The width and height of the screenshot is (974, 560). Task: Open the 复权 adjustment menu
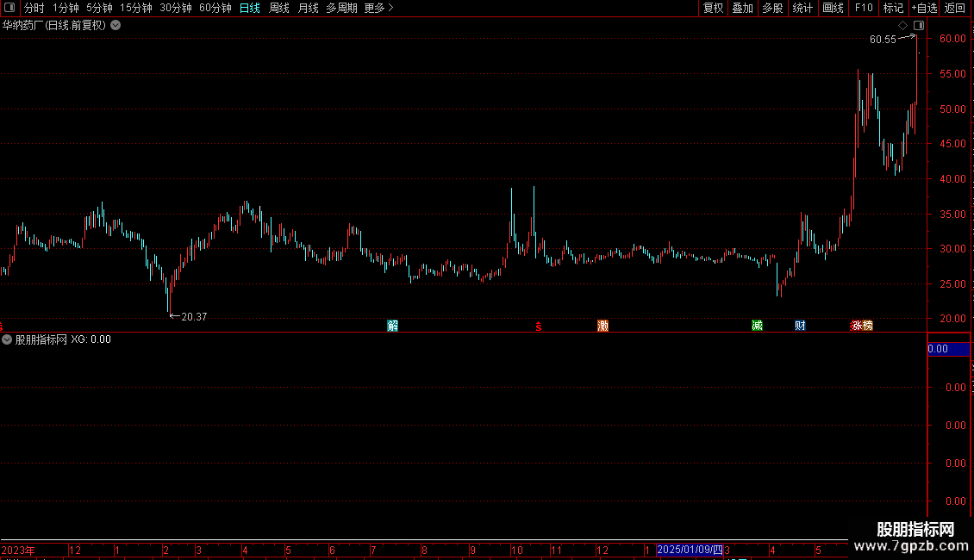[x=713, y=8]
